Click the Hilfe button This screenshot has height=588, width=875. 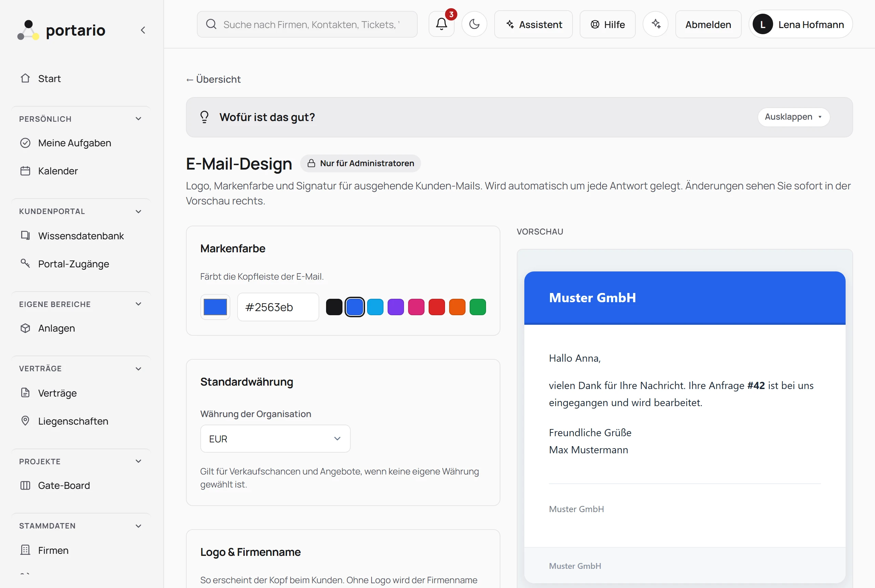point(607,24)
